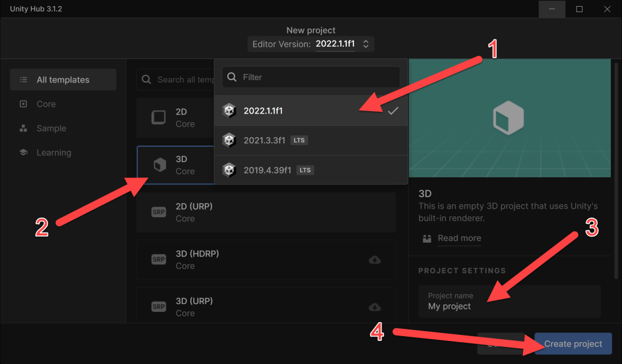Click the Unity icon beside 2022.1.1f1
This screenshot has height=364, width=622.
click(229, 110)
